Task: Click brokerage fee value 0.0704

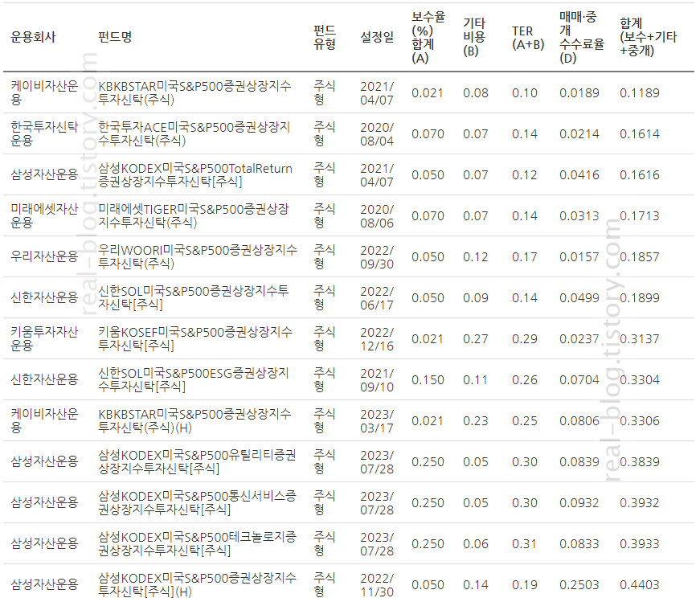Action: [x=579, y=380]
